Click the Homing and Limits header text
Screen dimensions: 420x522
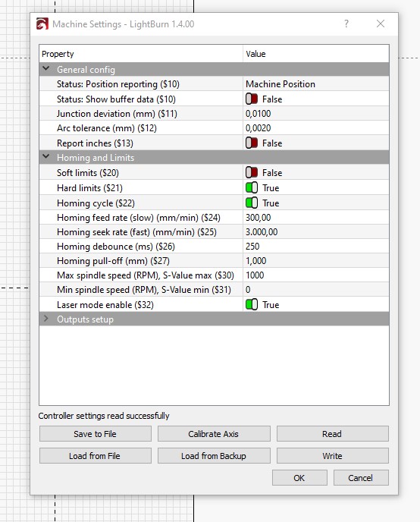[x=96, y=158]
